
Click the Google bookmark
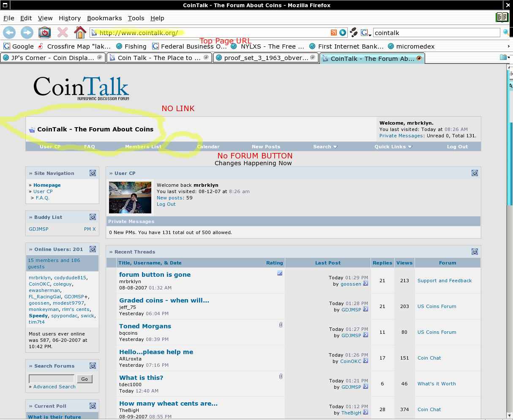point(19,46)
